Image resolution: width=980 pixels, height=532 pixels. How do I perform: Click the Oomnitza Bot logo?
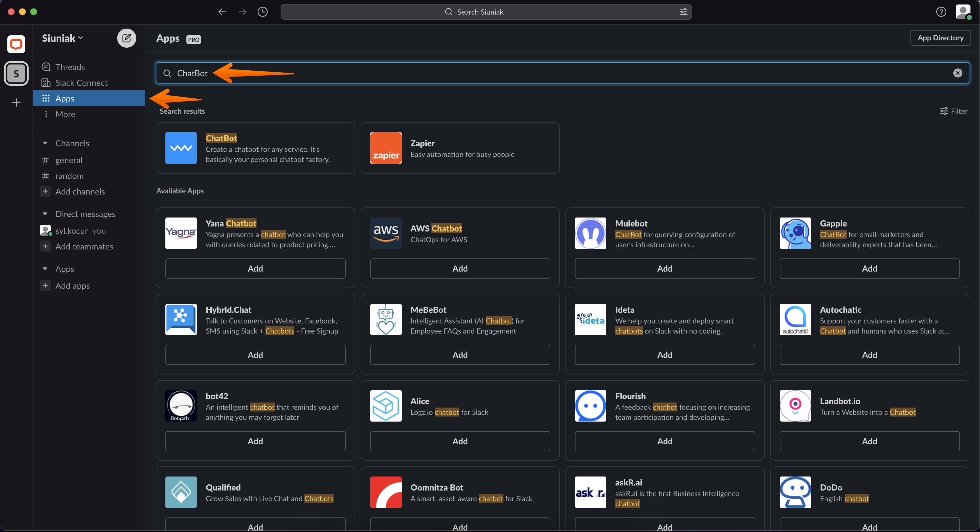[386, 492]
